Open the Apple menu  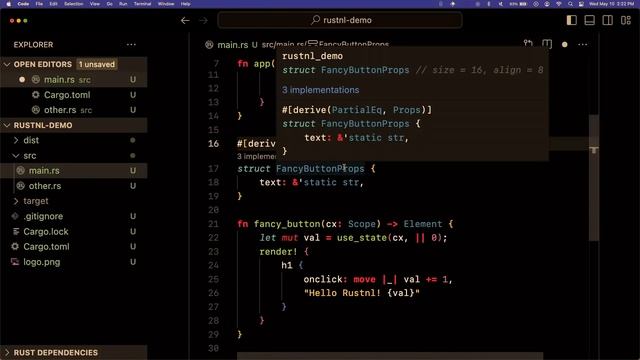point(8,4)
